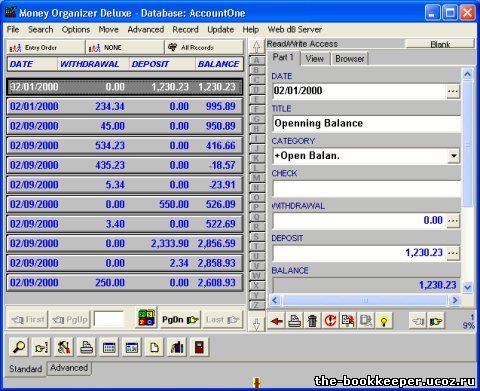Screen dimensions: 480x391
Task: Click the up arrow above alphabet index
Action: pos(256,46)
